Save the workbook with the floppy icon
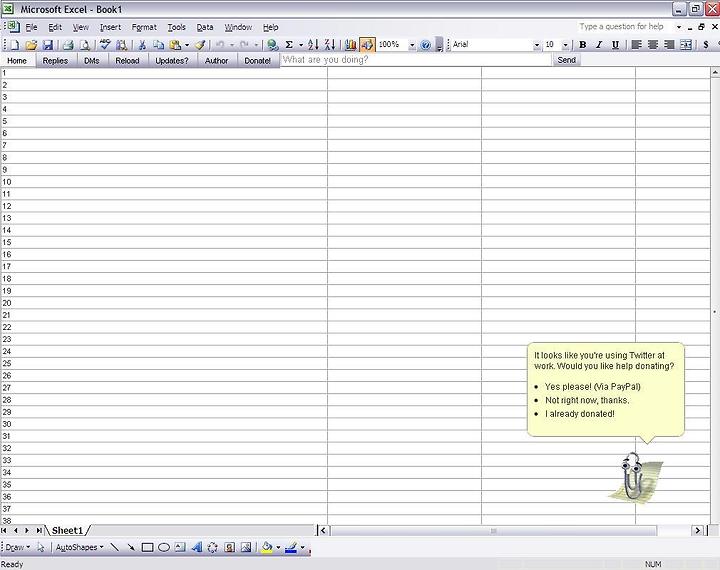The width and height of the screenshot is (720, 570). click(x=48, y=45)
